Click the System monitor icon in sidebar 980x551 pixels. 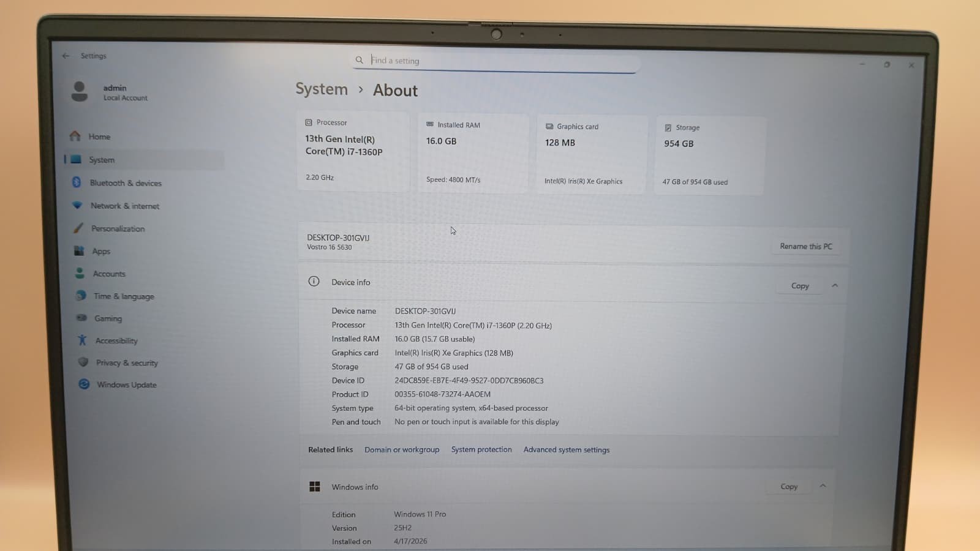pyautogui.click(x=76, y=159)
